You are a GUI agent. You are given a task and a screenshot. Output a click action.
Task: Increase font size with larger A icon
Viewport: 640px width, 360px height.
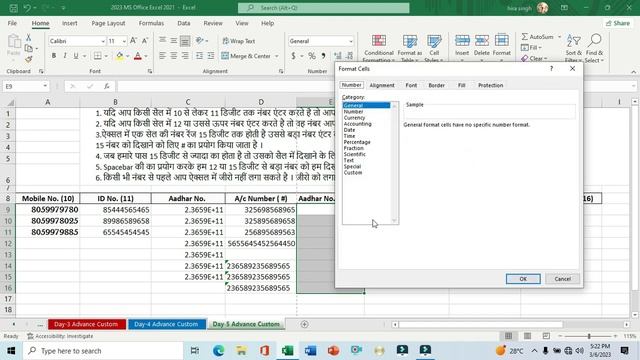(x=133, y=41)
